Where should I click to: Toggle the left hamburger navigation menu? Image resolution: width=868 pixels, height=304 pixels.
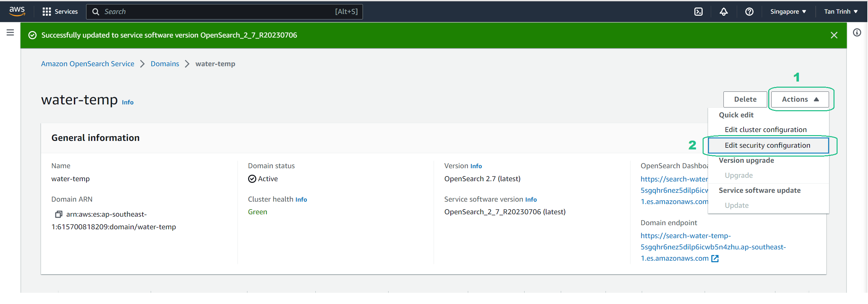point(10,32)
